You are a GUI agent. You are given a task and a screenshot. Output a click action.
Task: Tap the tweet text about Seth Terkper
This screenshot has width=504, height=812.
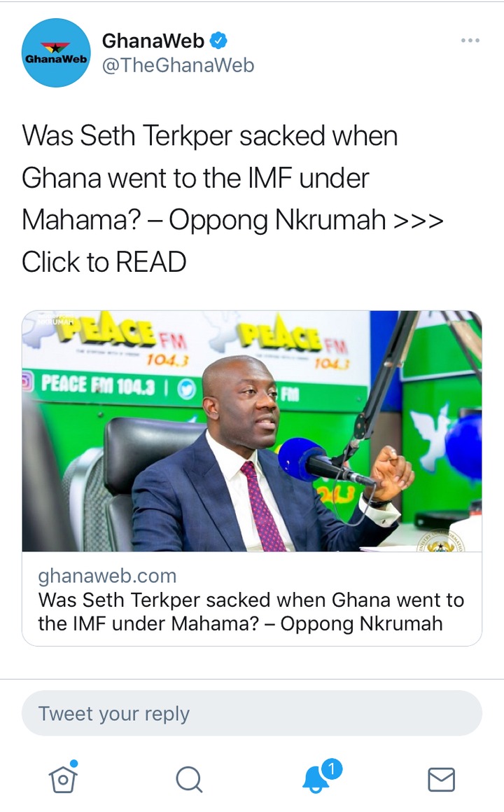coord(233,199)
